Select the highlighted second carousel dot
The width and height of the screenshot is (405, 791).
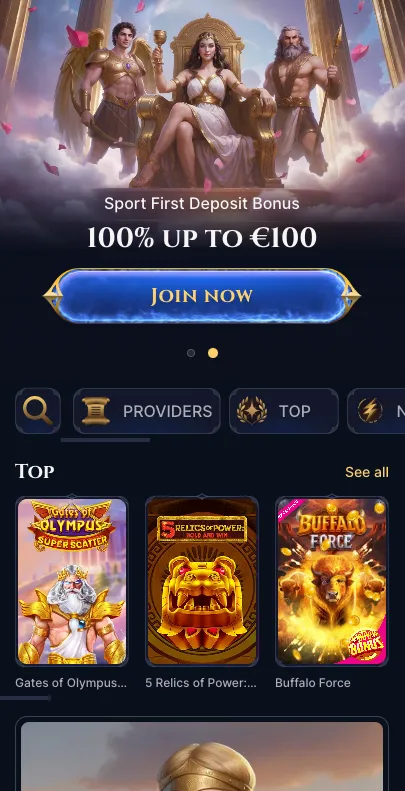point(213,353)
